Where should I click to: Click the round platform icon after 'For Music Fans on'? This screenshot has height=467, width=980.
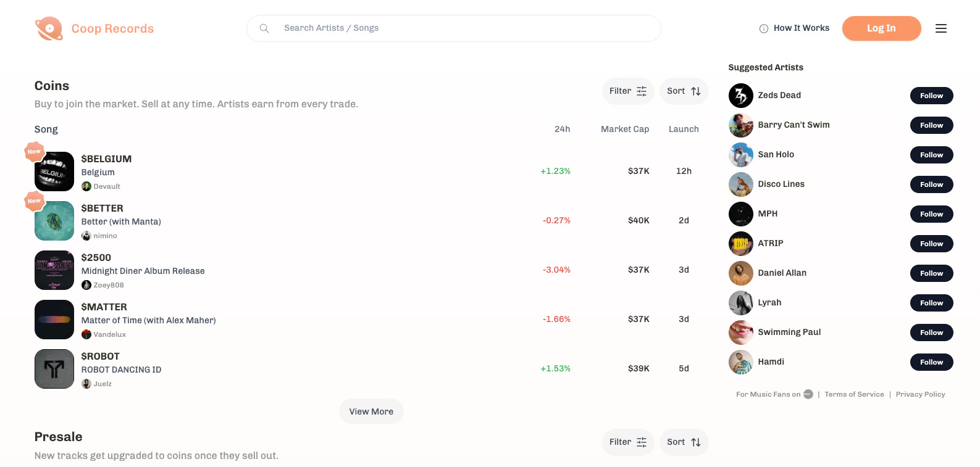tap(808, 394)
